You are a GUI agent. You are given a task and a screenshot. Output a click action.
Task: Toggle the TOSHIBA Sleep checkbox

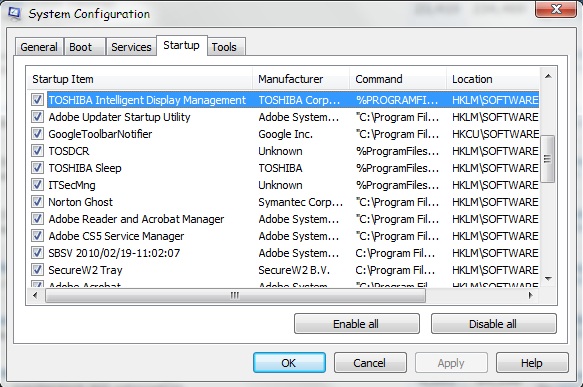point(37,168)
